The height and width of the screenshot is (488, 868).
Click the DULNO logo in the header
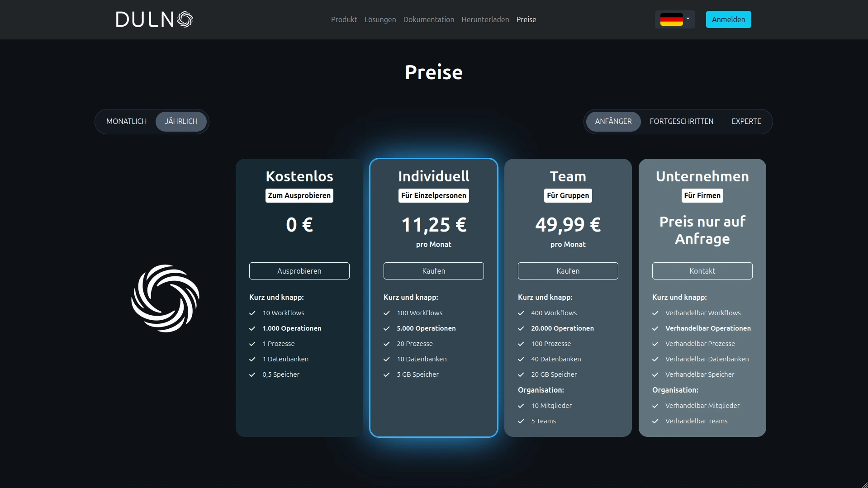(x=154, y=19)
